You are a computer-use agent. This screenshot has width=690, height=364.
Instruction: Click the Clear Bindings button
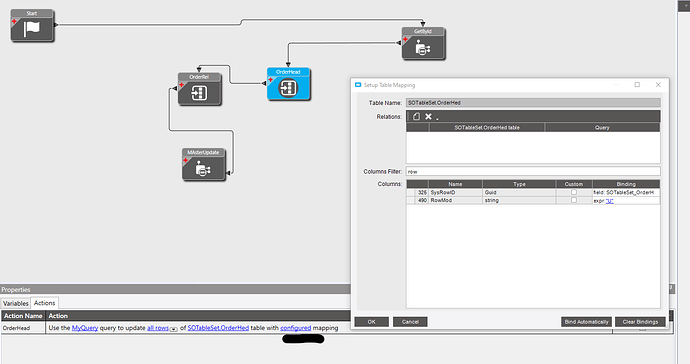pyautogui.click(x=640, y=322)
